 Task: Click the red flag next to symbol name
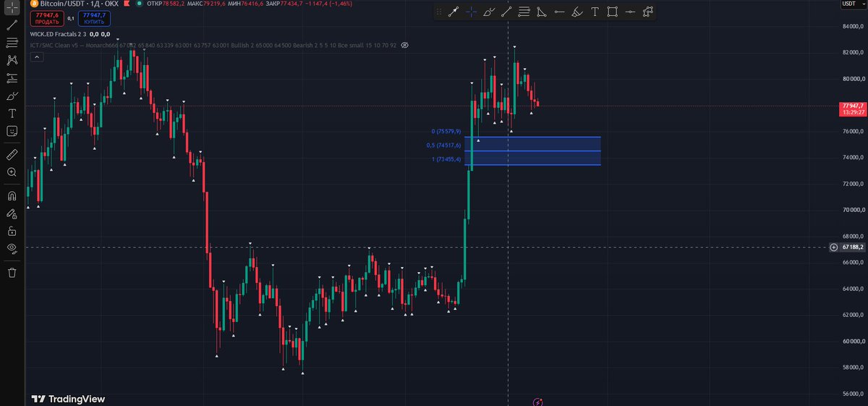coord(127,4)
